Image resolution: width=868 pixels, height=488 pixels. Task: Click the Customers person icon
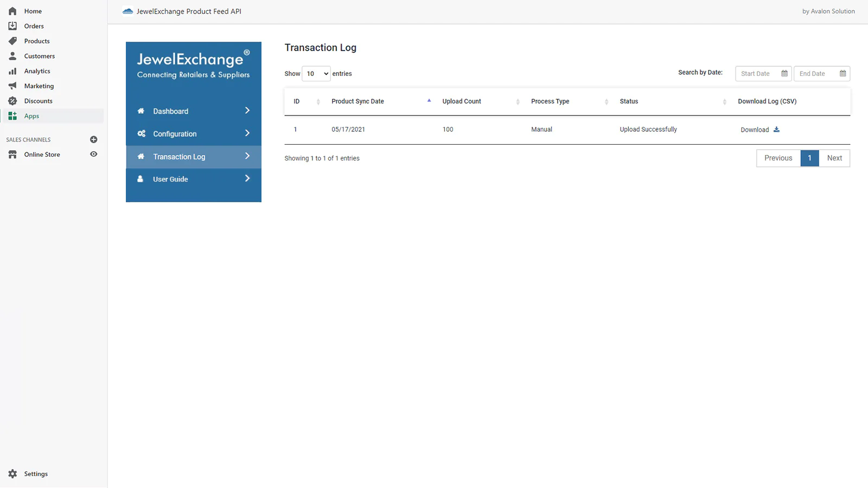point(12,56)
